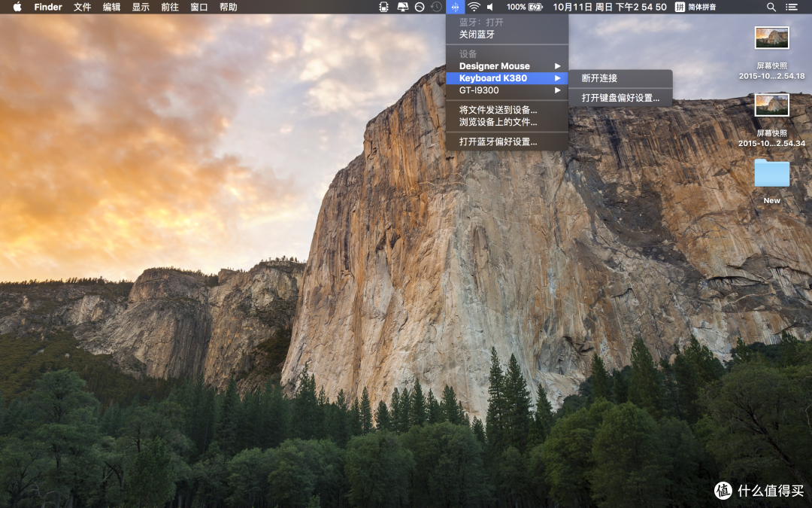Open the 显示 menu
This screenshot has width=812, height=508.
[x=141, y=7]
